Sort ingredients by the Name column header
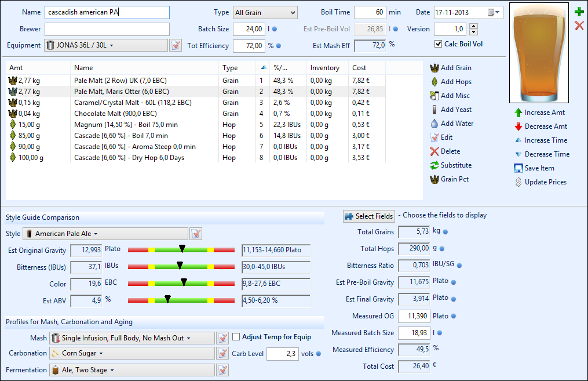Viewport: 588px width, 381px height. tap(83, 68)
